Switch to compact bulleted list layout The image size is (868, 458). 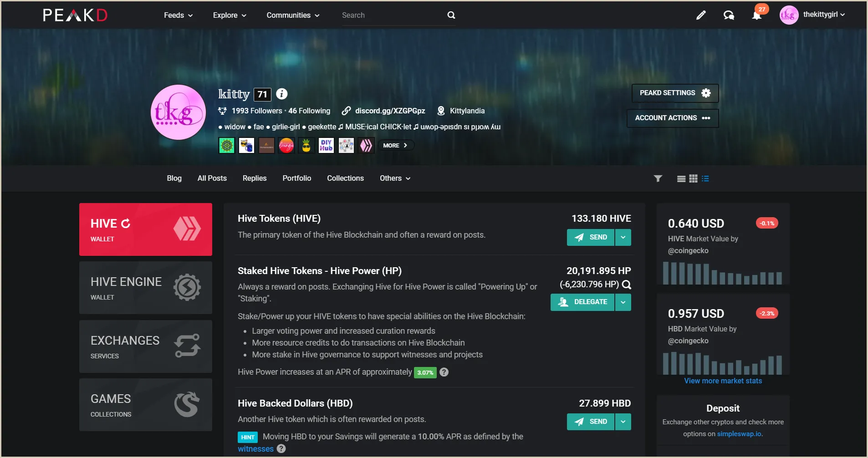(705, 178)
